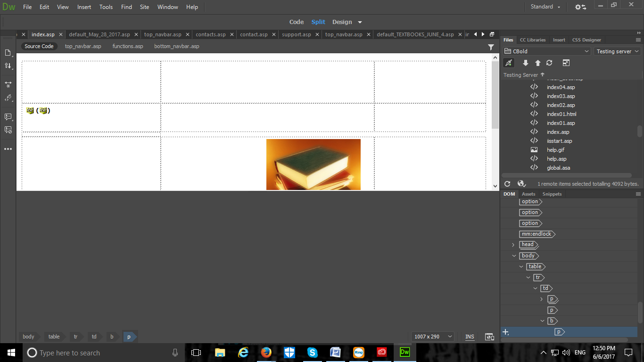
Task: Collapse the tr node in DOM panel
Action: tap(528, 278)
